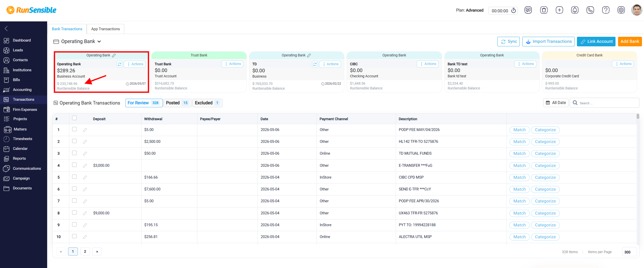Open Actions menu on CIBC card
The height and width of the screenshot is (268, 644).
tap(428, 64)
